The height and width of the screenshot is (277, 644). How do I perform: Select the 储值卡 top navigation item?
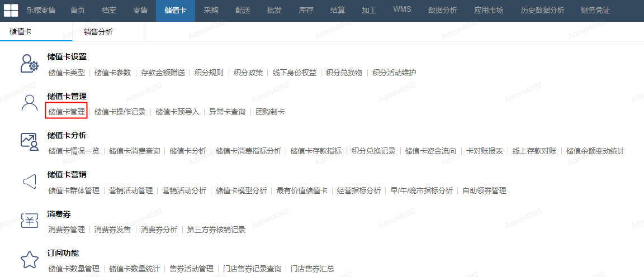(x=176, y=10)
